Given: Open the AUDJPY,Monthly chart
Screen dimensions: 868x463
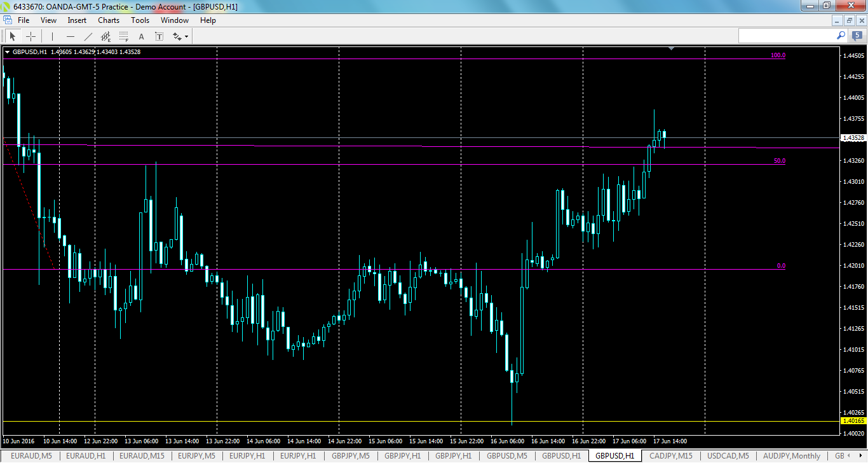Looking at the screenshot, I should [x=791, y=456].
